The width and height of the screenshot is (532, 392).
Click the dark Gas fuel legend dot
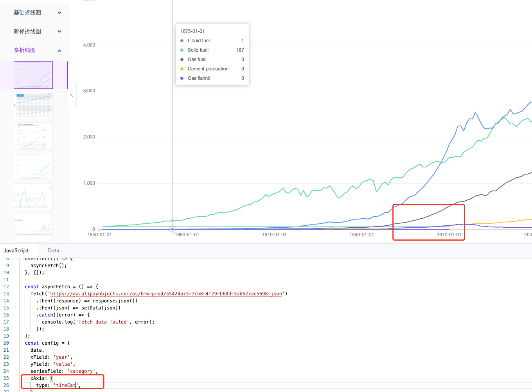coord(182,59)
